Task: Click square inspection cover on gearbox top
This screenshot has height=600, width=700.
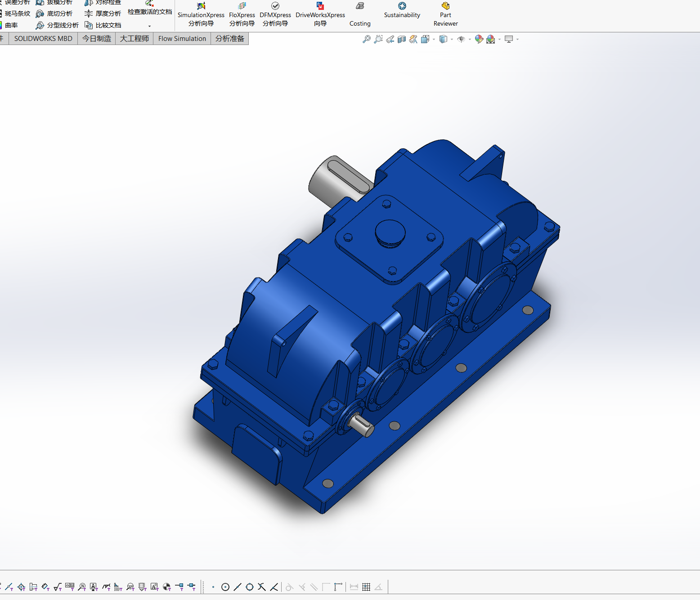Action: pos(390,239)
